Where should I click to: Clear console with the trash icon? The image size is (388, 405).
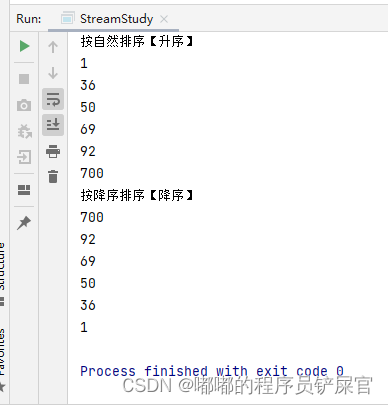(x=53, y=176)
